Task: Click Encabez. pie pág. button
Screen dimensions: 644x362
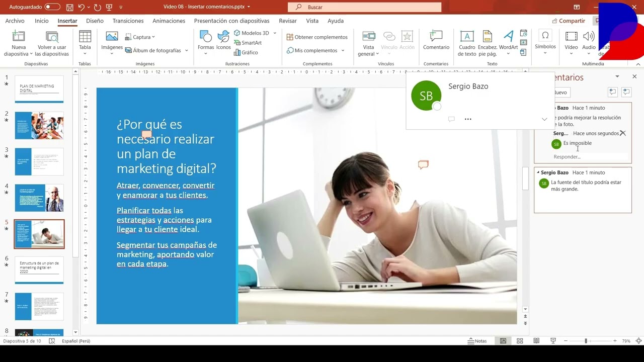Action: pos(488,43)
